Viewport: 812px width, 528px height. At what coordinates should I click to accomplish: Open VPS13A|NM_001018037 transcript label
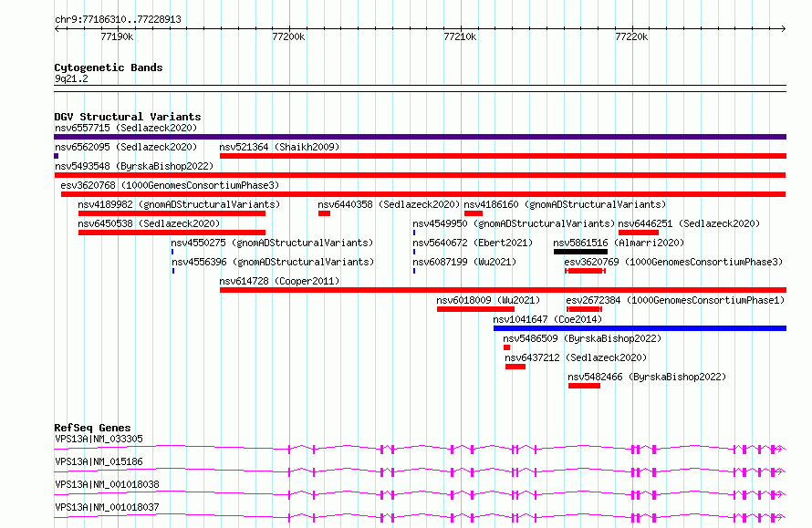(x=107, y=507)
